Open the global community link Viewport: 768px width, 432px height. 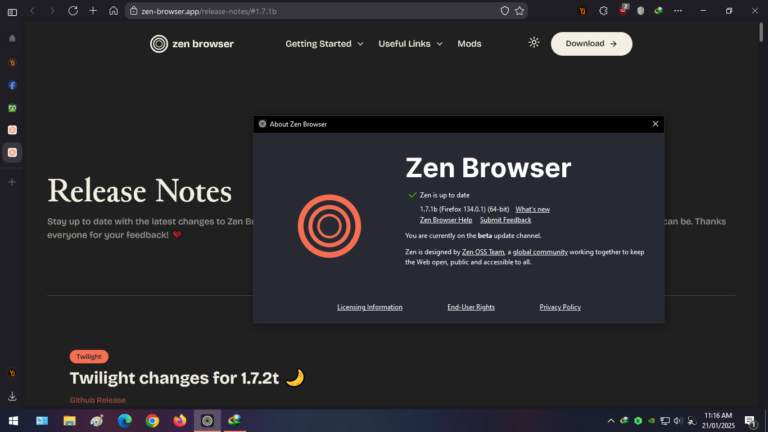540,252
